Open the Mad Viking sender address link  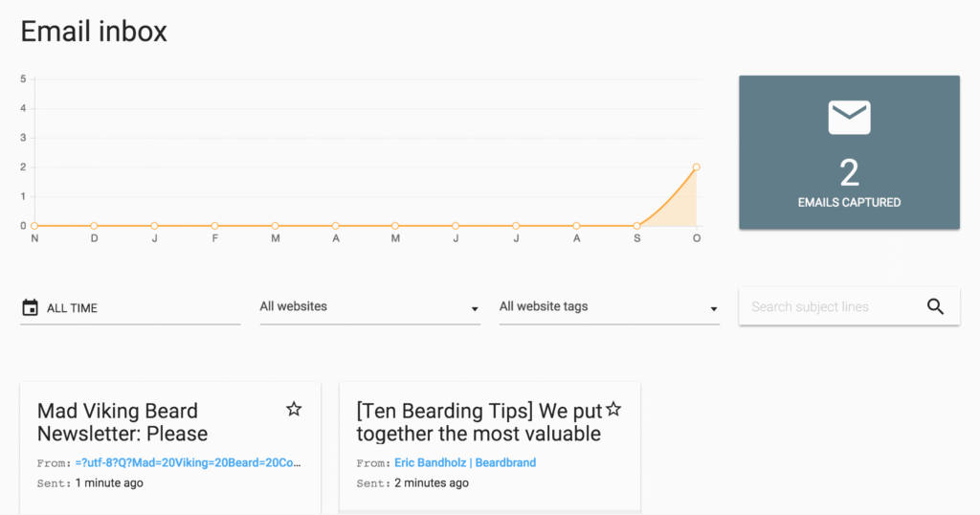click(189, 463)
